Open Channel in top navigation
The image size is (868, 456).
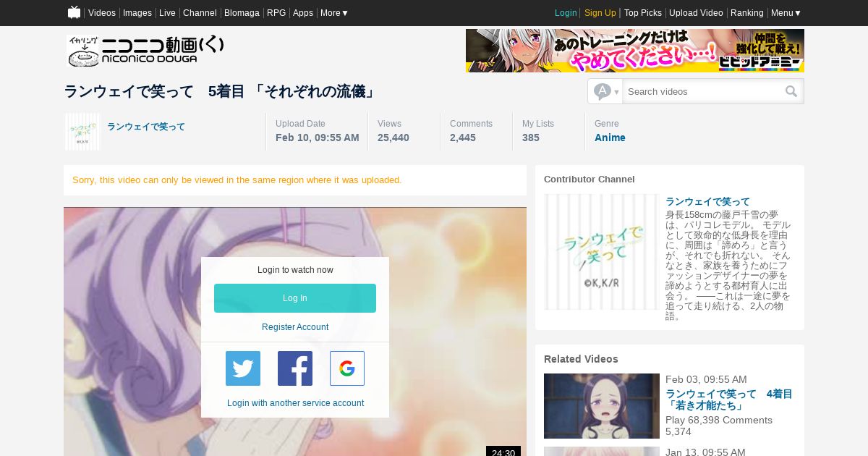tap(200, 13)
